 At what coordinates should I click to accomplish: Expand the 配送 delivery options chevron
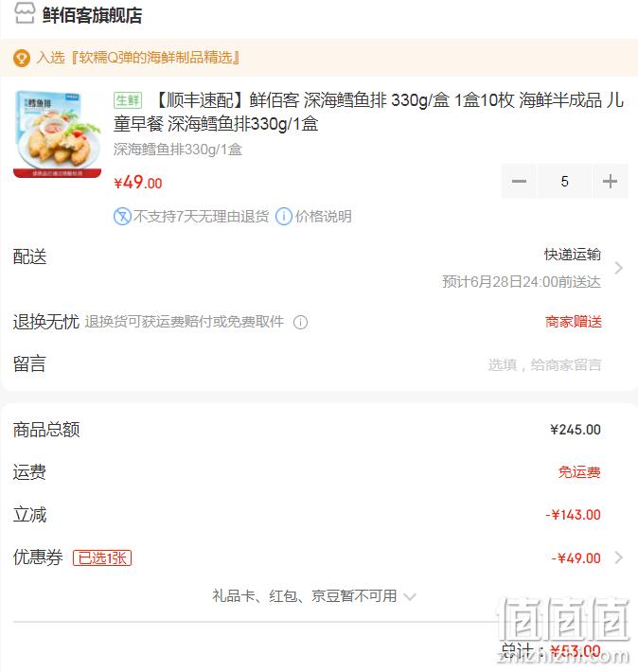point(618,268)
